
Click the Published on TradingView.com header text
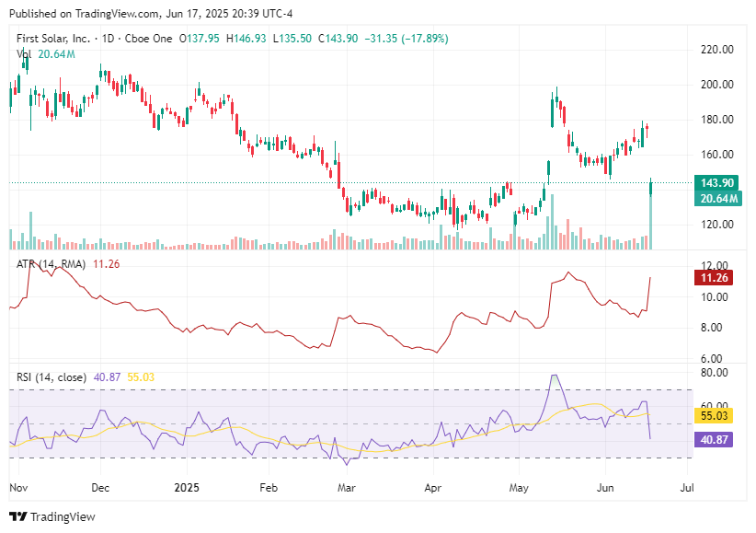pyautogui.click(x=151, y=14)
